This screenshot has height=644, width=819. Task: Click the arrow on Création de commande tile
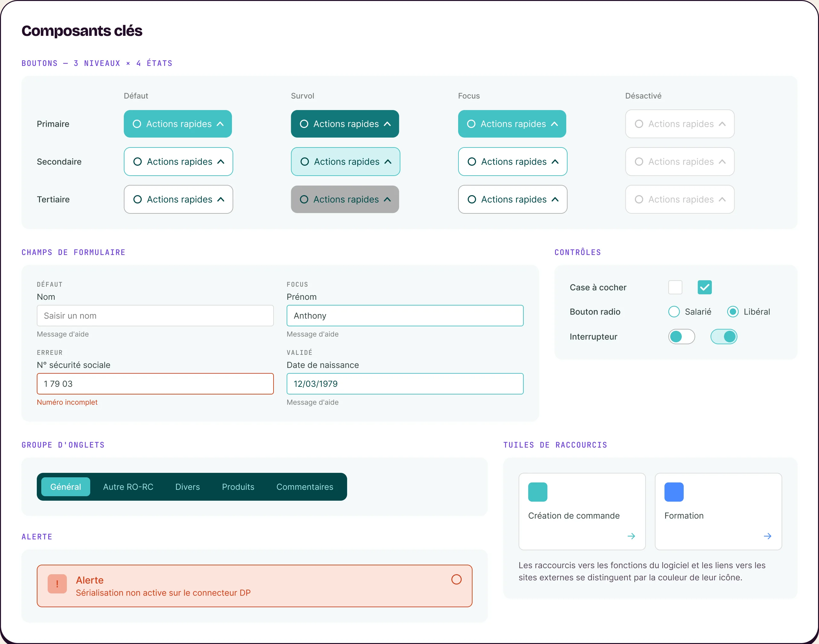pos(632,536)
